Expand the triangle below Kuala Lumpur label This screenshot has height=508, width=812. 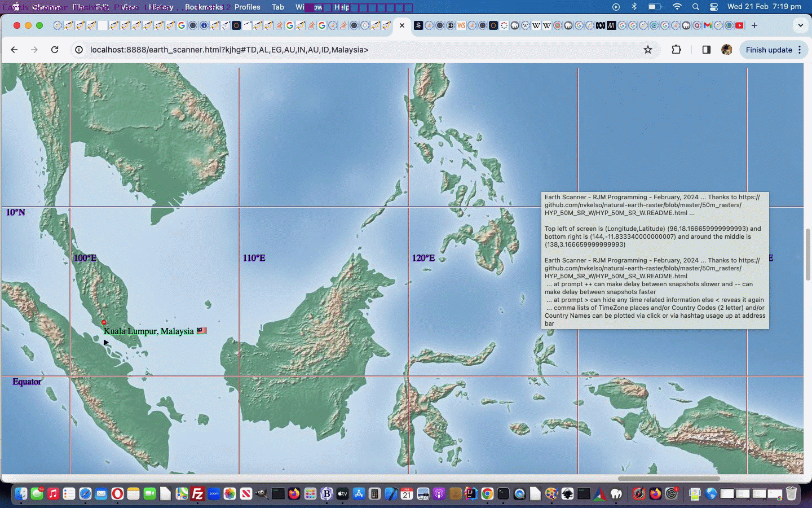[106, 342]
